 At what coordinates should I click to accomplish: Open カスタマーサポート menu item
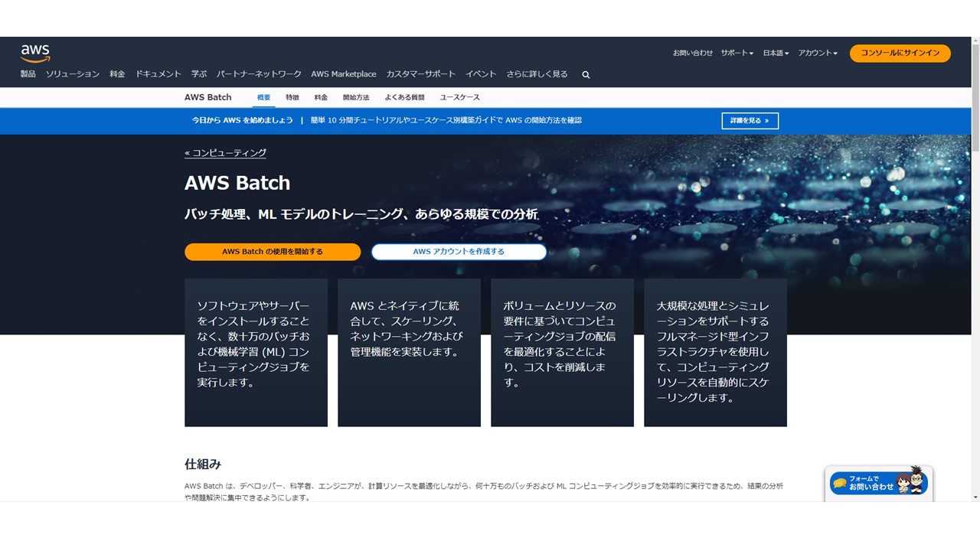coord(421,74)
